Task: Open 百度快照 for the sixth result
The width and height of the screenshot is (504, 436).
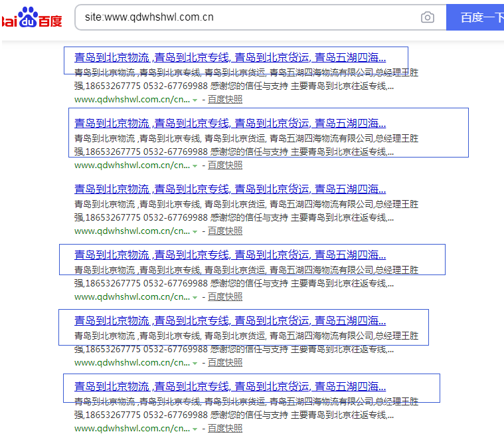Action: point(225,429)
